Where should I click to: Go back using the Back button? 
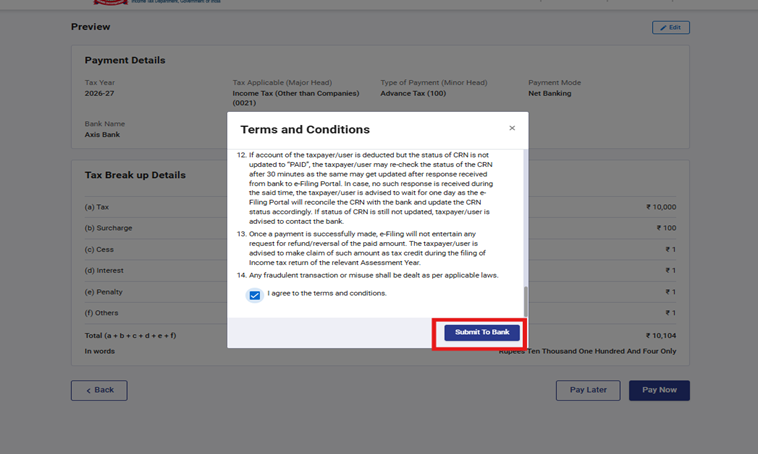(x=99, y=390)
